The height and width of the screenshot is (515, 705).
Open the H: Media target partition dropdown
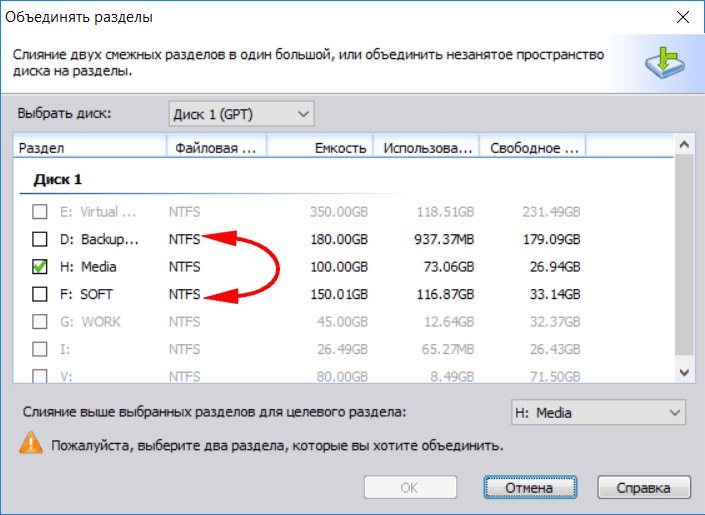598,412
